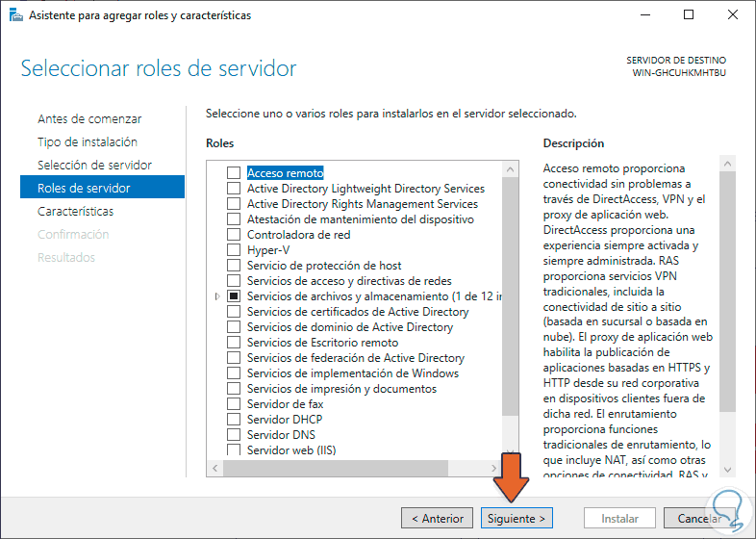This screenshot has width=756, height=539.
Task: Switch to Selección de servidor step
Action: pyautogui.click(x=94, y=166)
